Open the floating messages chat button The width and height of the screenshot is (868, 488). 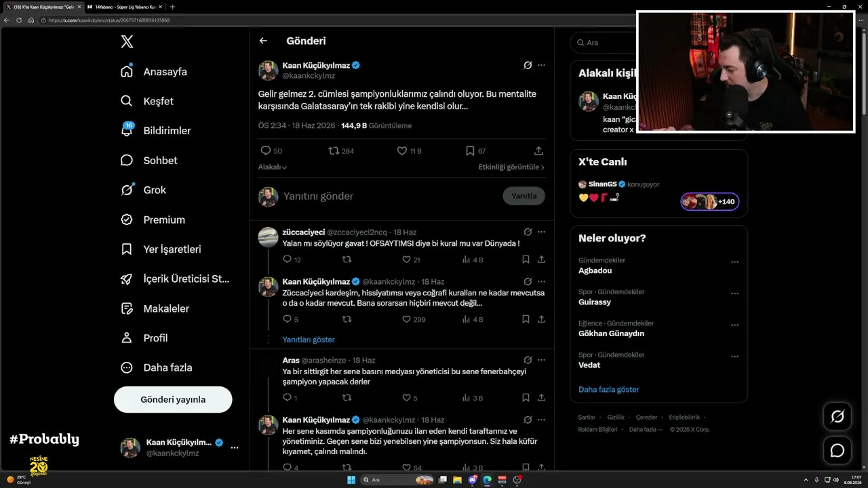click(x=837, y=450)
